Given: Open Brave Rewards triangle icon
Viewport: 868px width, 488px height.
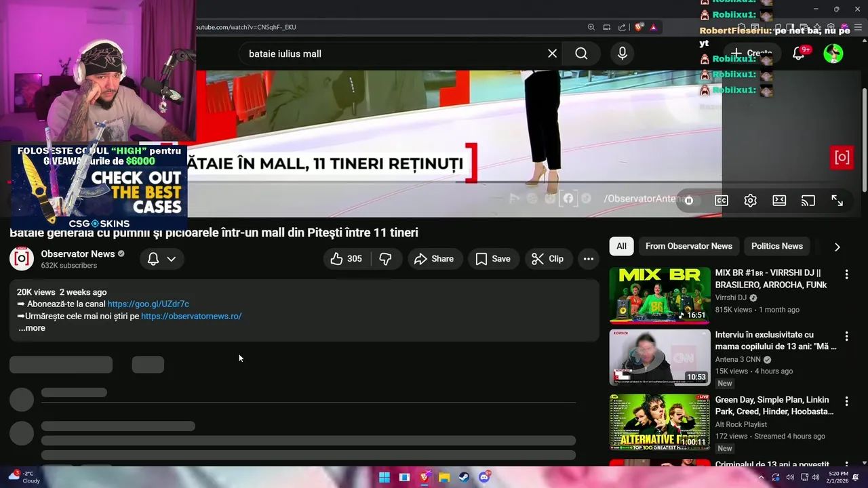Looking at the screenshot, I should 653,27.
